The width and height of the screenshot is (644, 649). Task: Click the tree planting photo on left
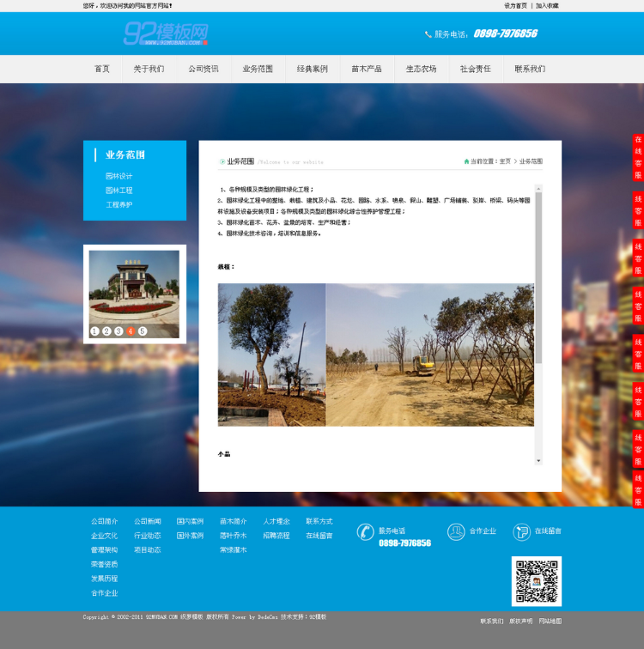tap(271, 355)
